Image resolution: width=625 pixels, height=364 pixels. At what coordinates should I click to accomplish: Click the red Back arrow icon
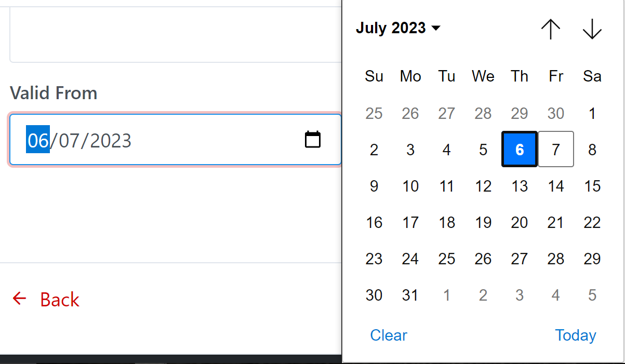tap(19, 299)
